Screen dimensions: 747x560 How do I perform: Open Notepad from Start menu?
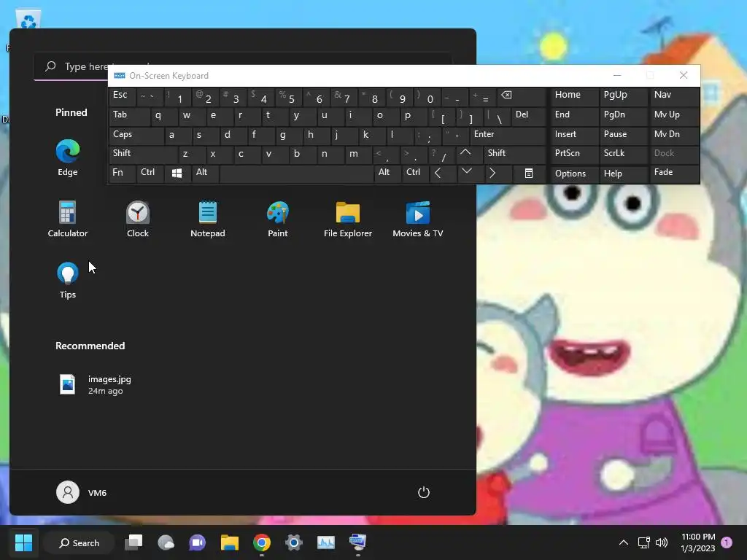[208, 219]
